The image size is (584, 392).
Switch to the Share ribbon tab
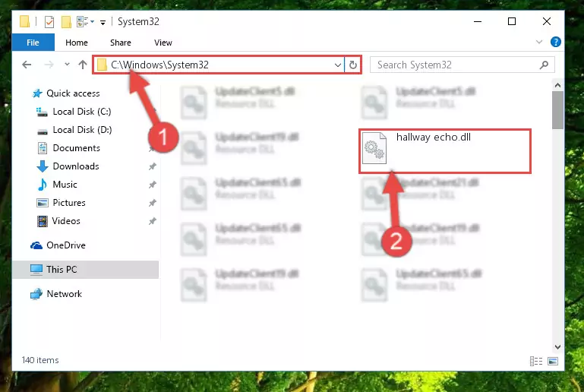120,43
